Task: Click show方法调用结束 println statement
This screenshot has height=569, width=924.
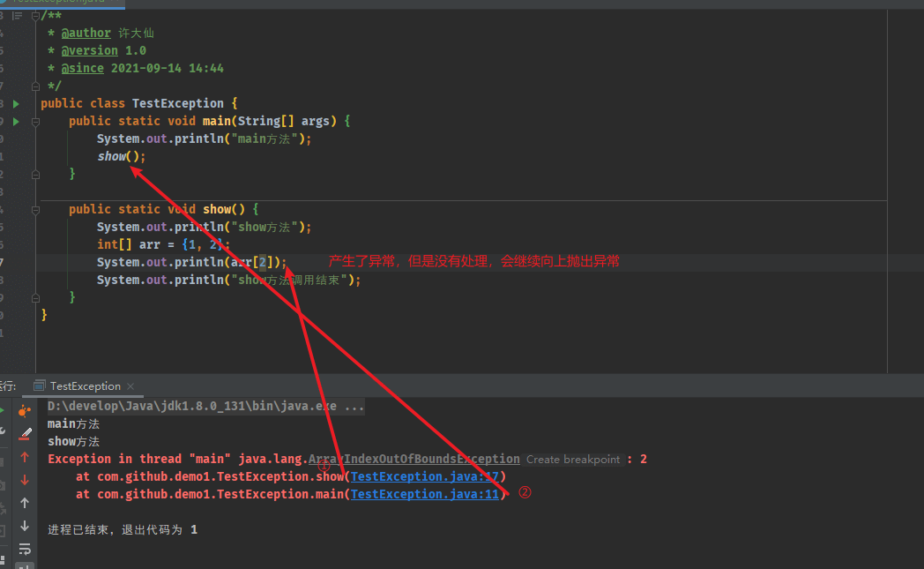Action: 228,280
